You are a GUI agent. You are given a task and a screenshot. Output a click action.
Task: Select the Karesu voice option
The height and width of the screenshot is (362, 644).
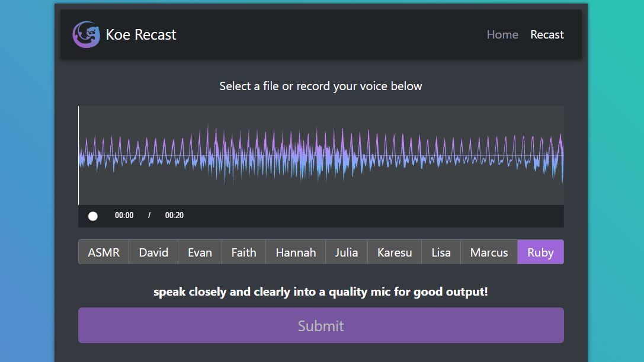tap(394, 252)
